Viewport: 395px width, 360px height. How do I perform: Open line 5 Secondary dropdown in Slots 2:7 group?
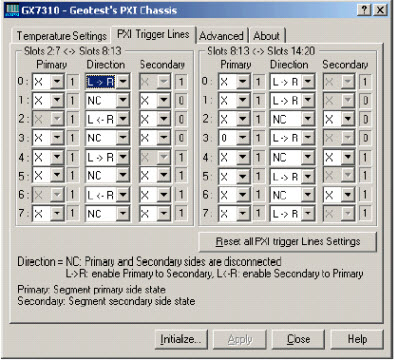pos(155,176)
